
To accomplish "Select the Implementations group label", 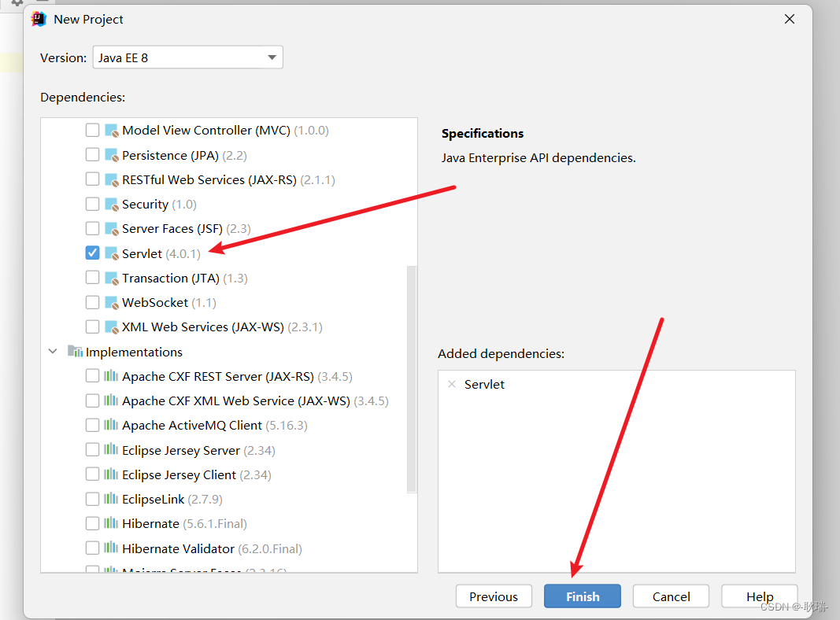I will [134, 352].
